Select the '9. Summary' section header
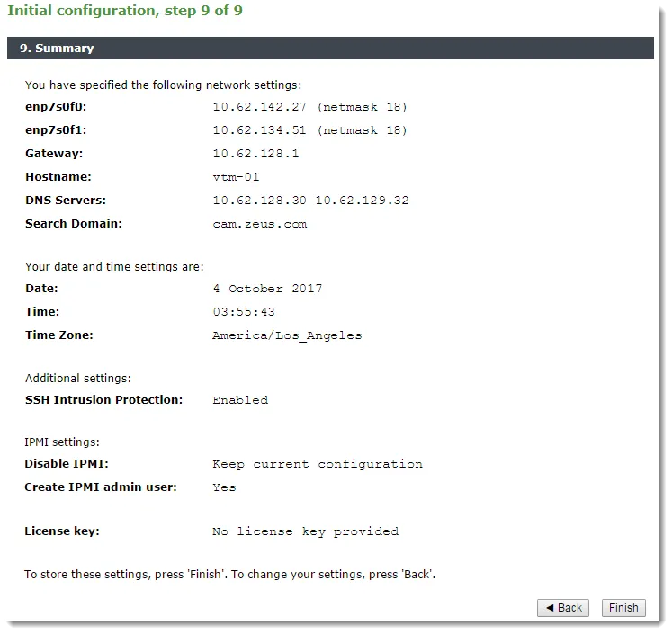The image size is (672, 634). [x=330, y=48]
